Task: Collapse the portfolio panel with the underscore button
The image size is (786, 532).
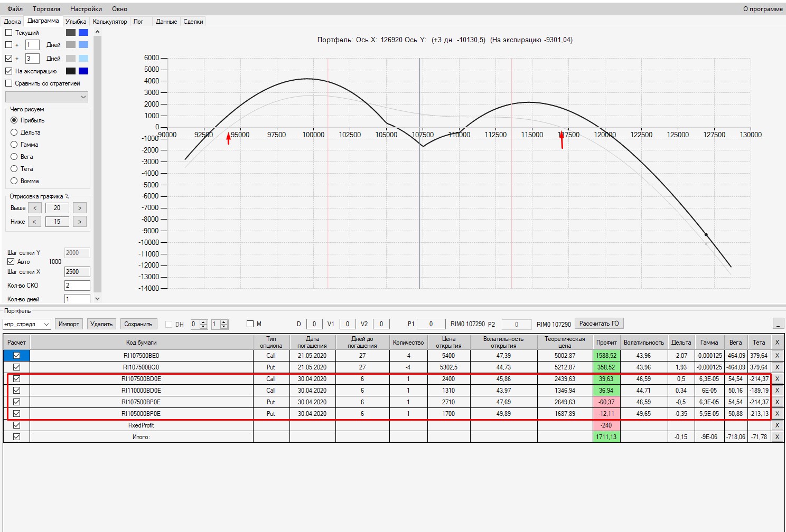Action: (x=778, y=324)
